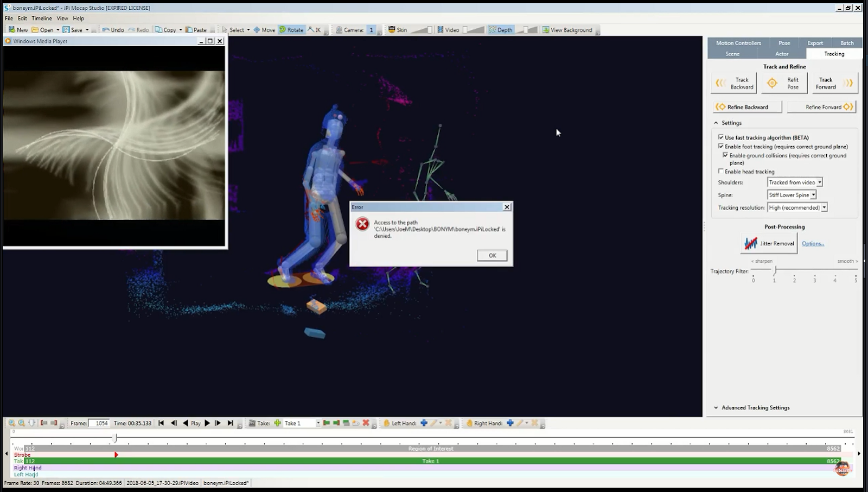This screenshot has width=868, height=492.
Task: Open the Spine dropdown
Action: pyautogui.click(x=792, y=195)
